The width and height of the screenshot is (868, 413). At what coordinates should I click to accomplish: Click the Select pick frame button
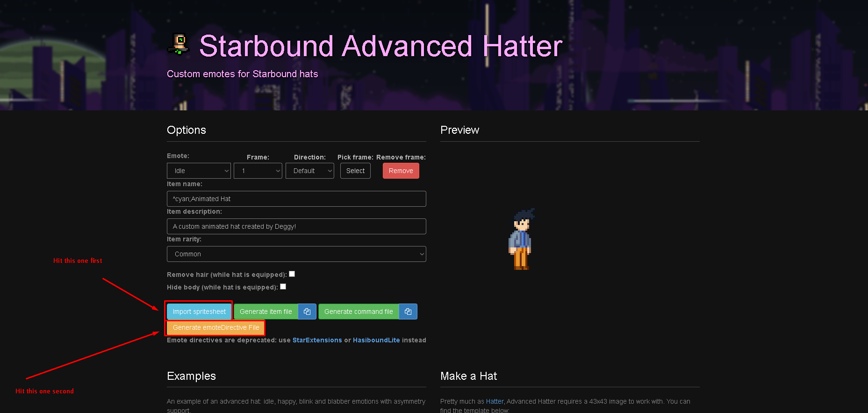(x=355, y=171)
